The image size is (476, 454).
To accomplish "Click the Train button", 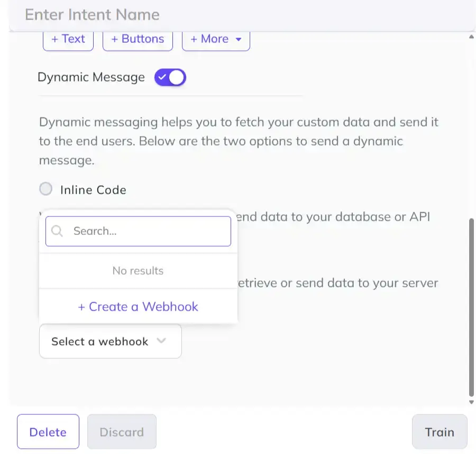I will [440, 432].
